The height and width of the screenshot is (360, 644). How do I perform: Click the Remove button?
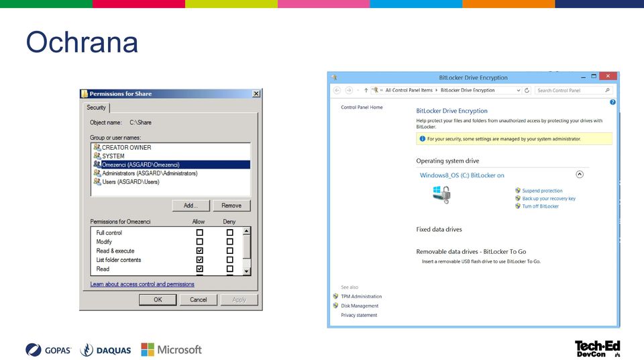coord(231,206)
